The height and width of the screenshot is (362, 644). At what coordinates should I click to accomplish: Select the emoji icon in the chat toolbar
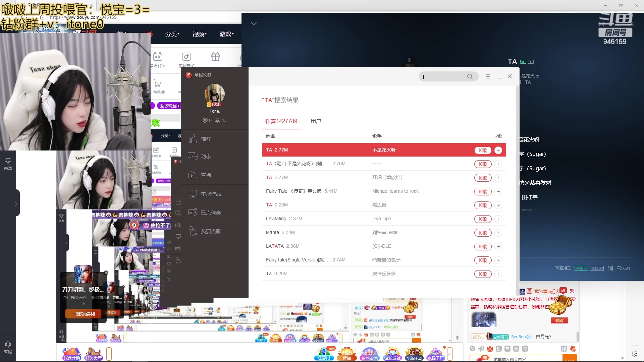pos(473,349)
